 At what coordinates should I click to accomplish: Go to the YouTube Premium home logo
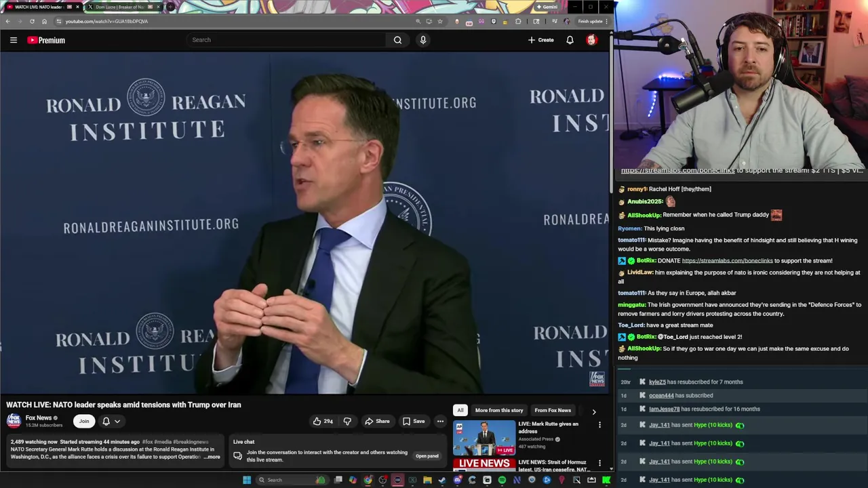click(46, 40)
